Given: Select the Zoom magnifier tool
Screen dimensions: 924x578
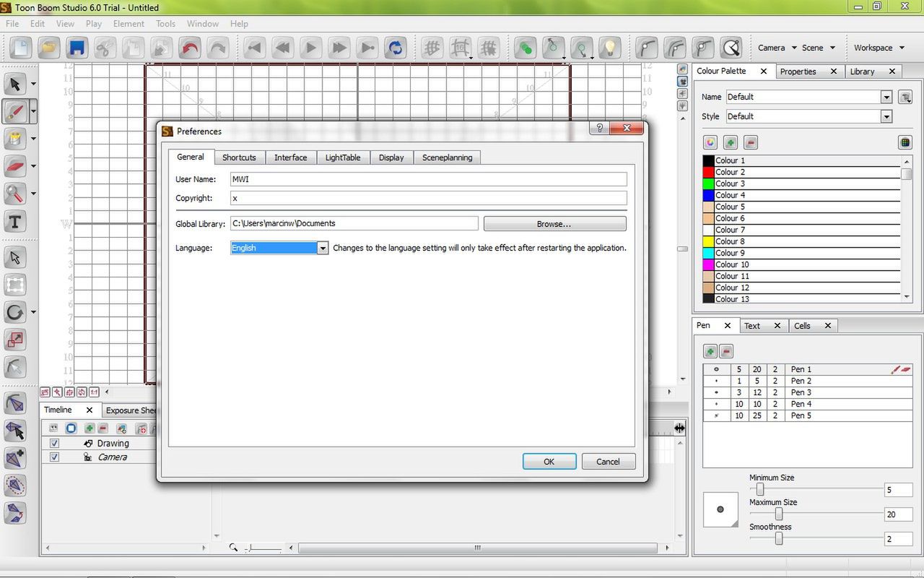Looking at the screenshot, I should pyautogui.click(x=14, y=194).
